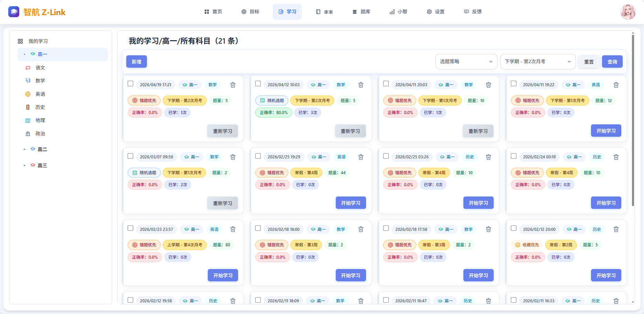Screen dimensions: 644x314
Task: Open the 本本 navigation tab
Action: click(324, 12)
